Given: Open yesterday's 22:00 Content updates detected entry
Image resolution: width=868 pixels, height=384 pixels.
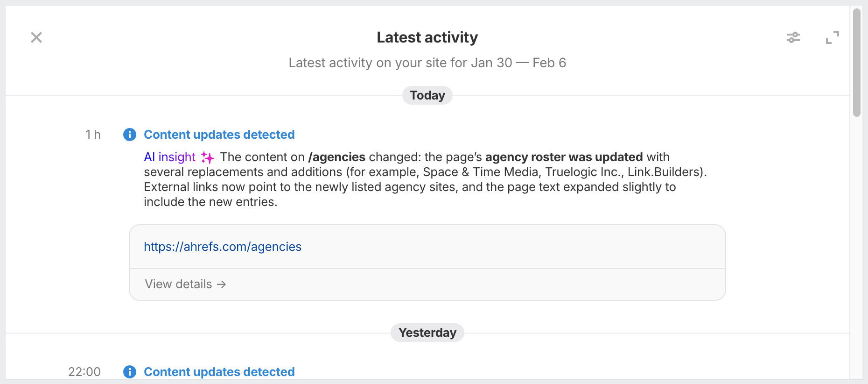Looking at the screenshot, I should [x=219, y=372].
